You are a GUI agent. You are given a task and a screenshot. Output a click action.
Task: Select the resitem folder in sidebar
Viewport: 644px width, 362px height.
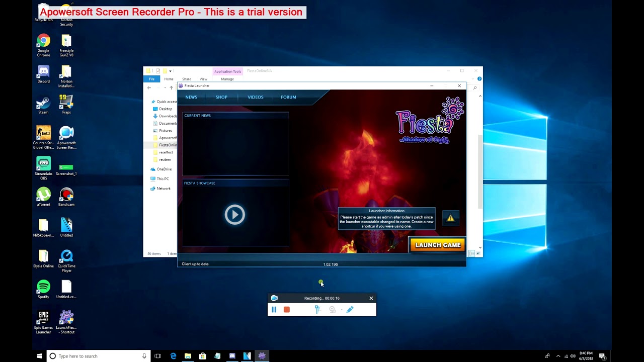tap(162, 159)
